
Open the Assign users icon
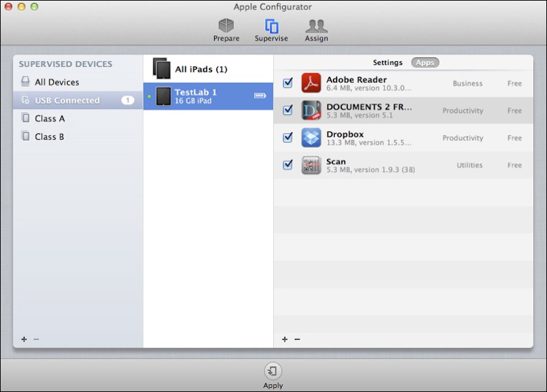pyautogui.click(x=316, y=26)
